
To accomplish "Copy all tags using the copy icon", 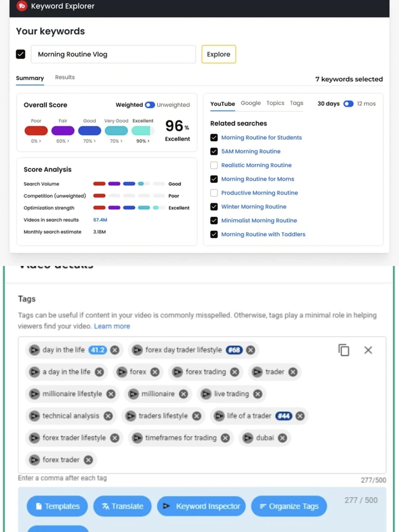I will coord(343,350).
